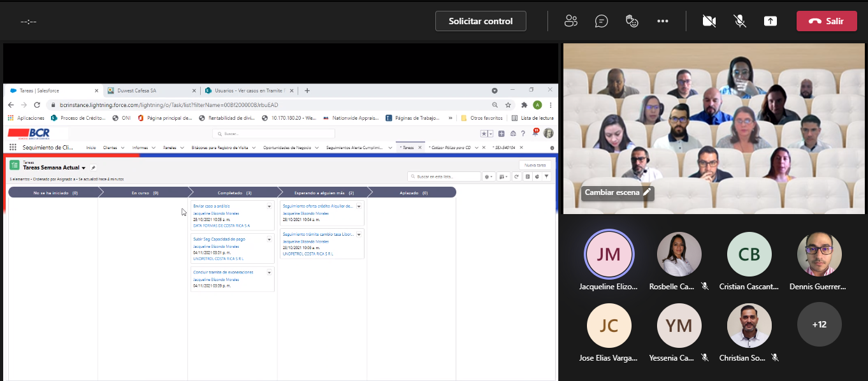Open the Nationwide Apprais... bookmark
This screenshot has width=868, height=381.
pos(352,118)
